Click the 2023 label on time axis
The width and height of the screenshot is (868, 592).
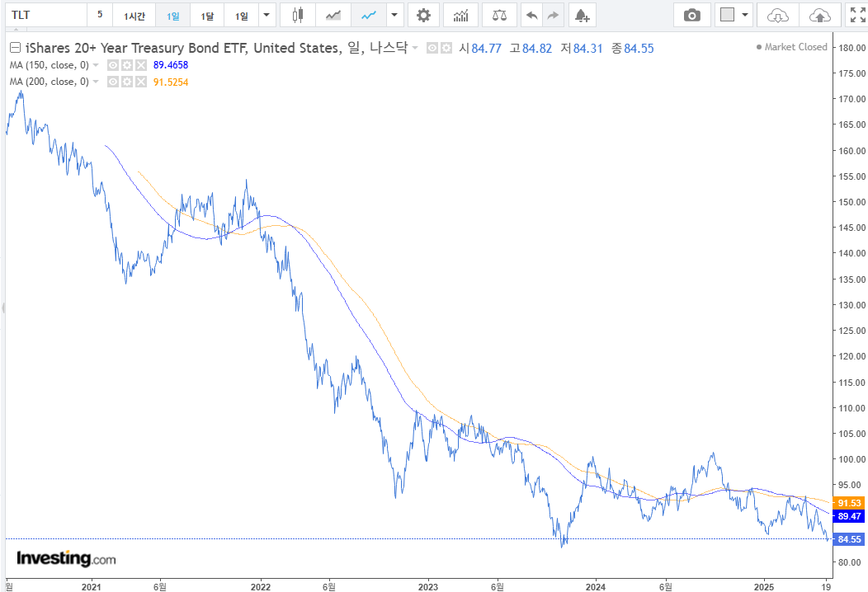[428, 586]
